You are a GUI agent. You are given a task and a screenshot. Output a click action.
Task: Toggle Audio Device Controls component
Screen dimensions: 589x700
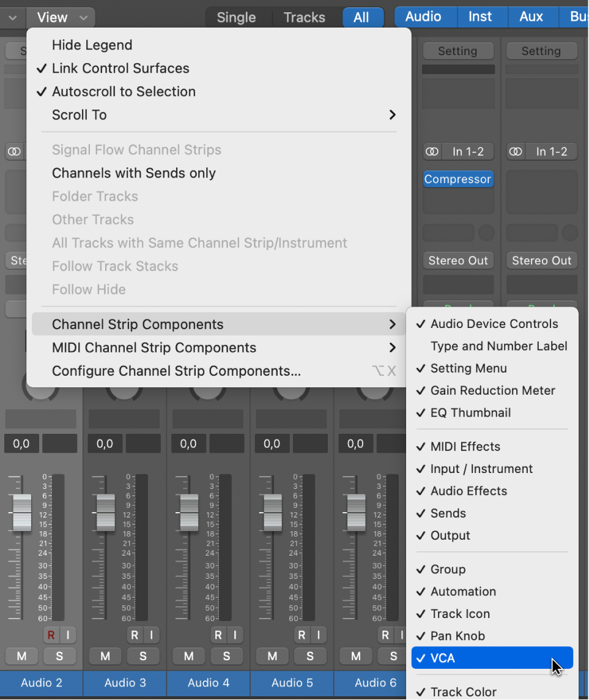(492, 324)
